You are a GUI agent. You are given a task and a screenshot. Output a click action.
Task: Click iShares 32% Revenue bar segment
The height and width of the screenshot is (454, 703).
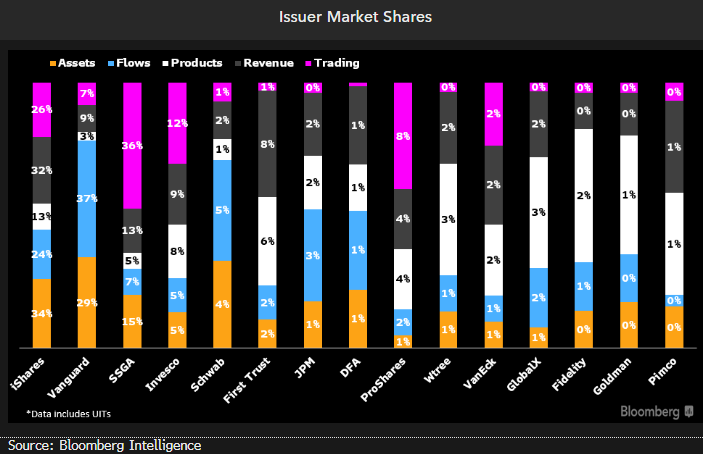(x=42, y=170)
